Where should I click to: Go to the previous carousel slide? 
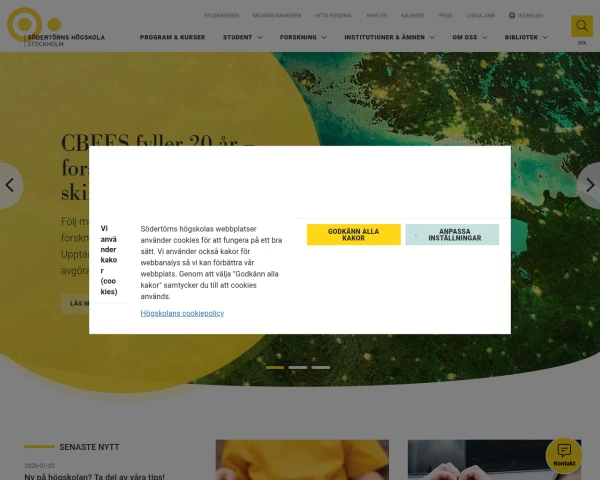coord(10,185)
